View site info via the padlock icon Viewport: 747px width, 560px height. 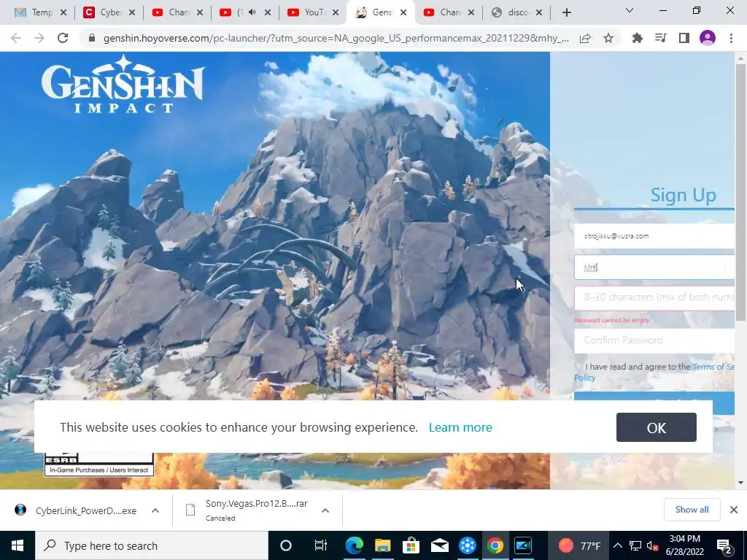(92, 38)
